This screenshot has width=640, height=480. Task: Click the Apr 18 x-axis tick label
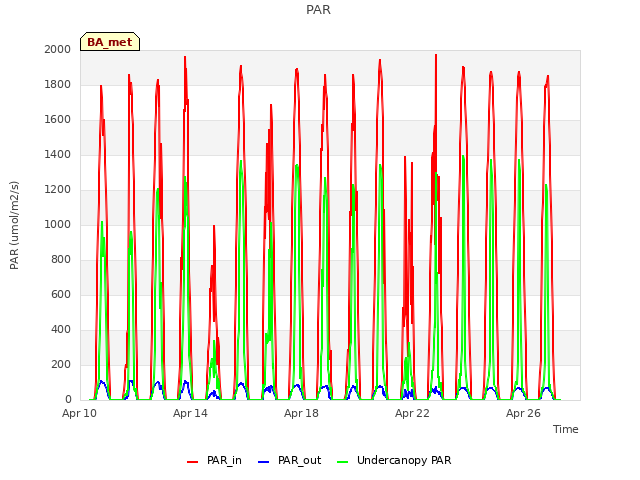[x=301, y=413]
